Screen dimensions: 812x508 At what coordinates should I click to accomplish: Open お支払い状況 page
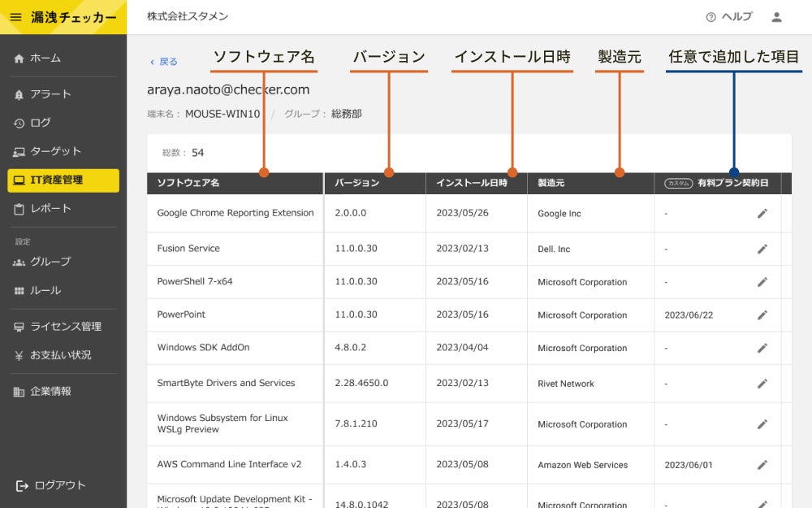(61, 355)
